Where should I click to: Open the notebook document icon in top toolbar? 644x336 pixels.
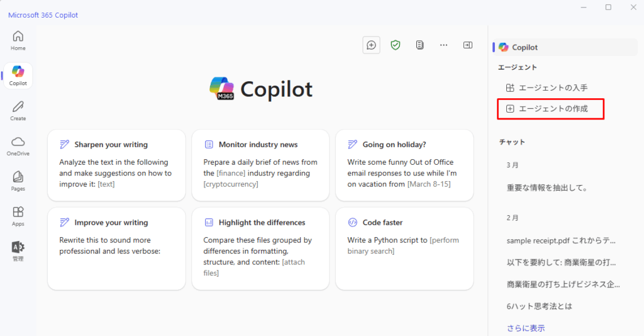(419, 45)
